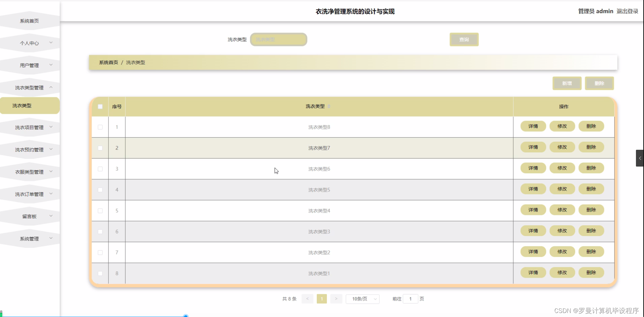Check the checkbox for 洗衣类型7 row
Viewport: 644px width, 317px height.
click(x=100, y=148)
